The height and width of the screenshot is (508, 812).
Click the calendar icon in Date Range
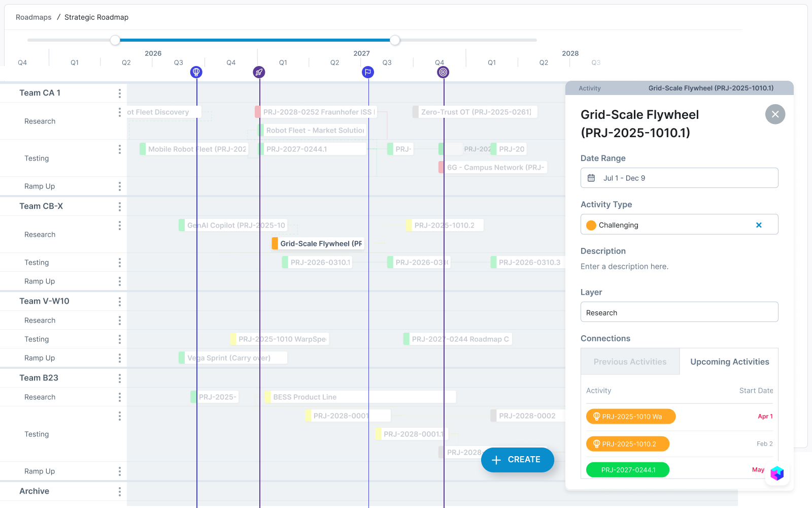tap(591, 178)
